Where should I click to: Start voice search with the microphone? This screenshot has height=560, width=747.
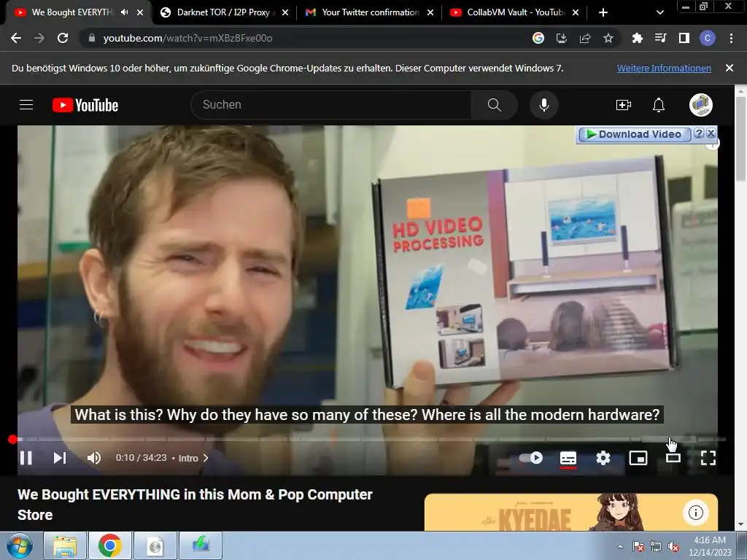pyautogui.click(x=544, y=105)
